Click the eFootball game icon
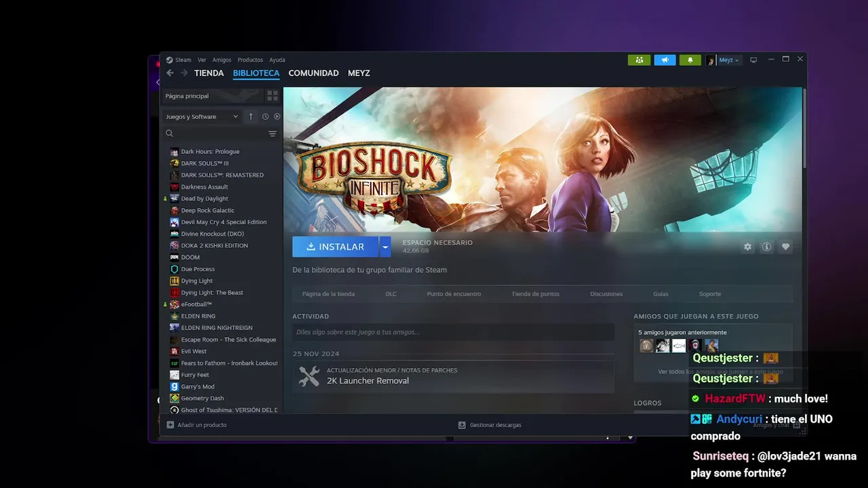This screenshot has width=868, height=488. coord(174,304)
